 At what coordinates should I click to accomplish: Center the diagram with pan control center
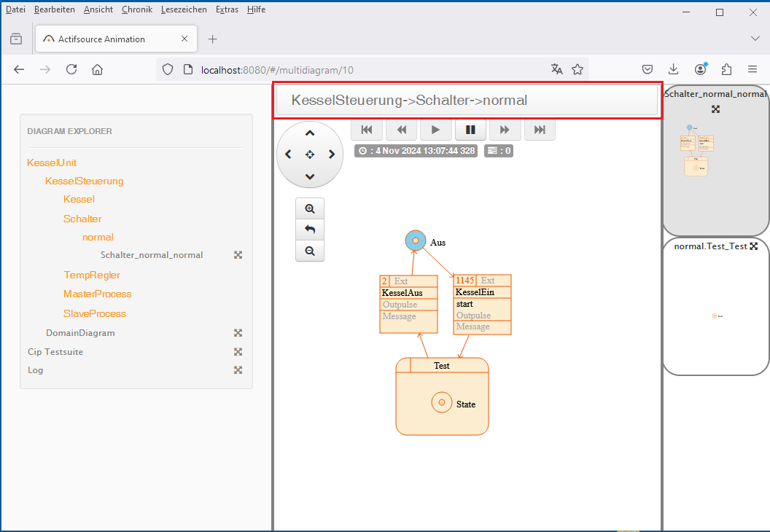pyautogui.click(x=310, y=154)
